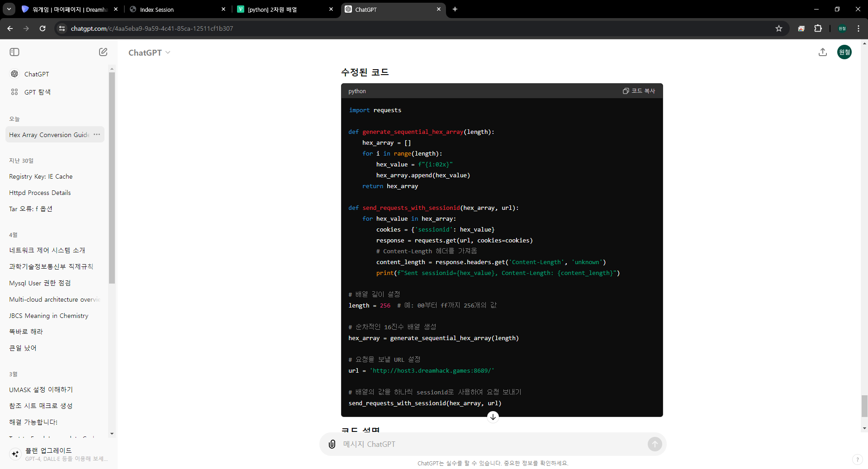The width and height of the screenshot is (868, 469).
Task: Click the main page scrollbar thumb
Action: pos(864,406)
